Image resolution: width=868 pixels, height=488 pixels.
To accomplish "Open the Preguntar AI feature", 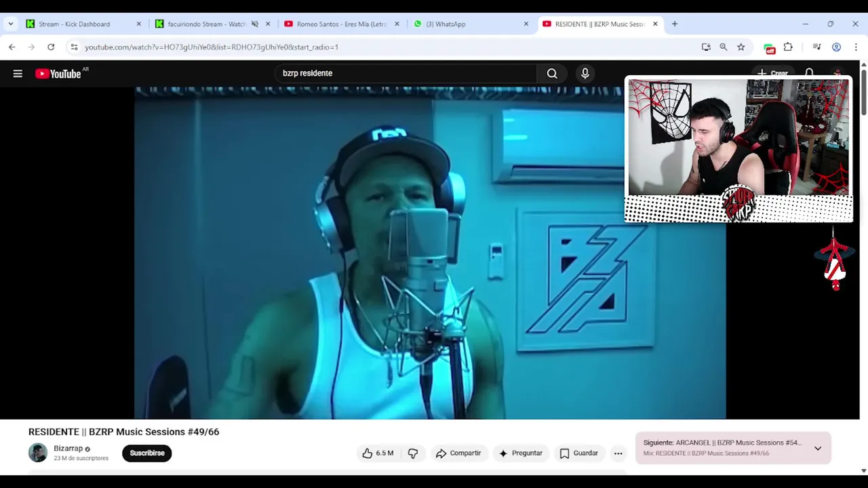I will pos(520,453).
